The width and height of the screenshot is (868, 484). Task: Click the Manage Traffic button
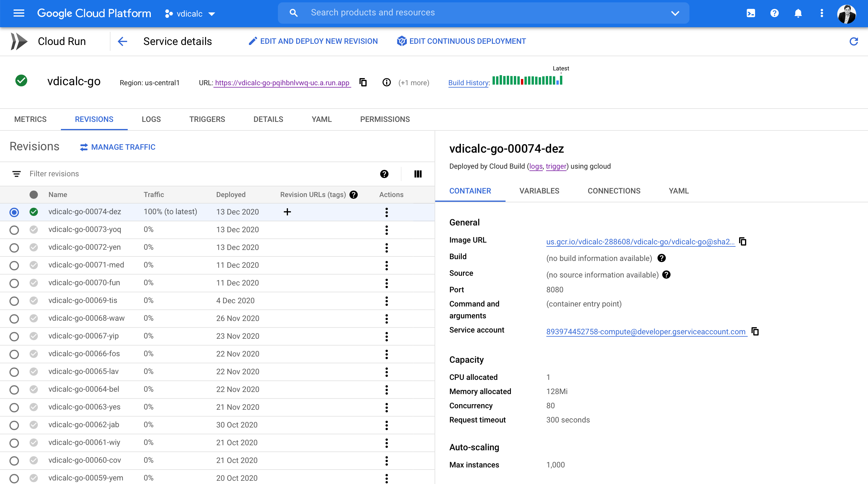click(118, 147)
